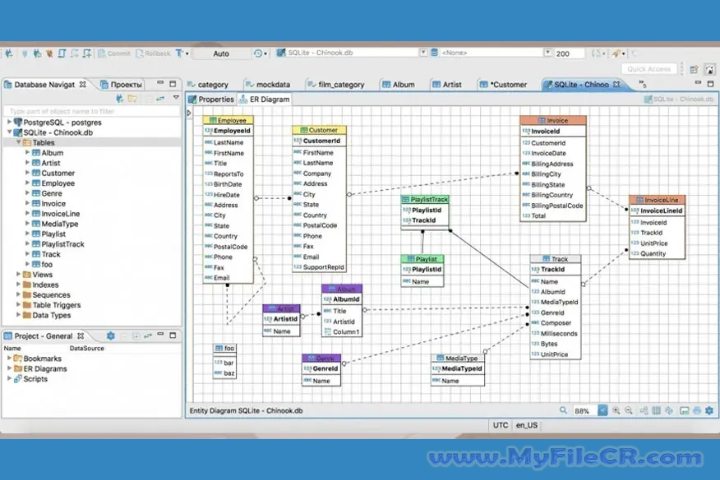Click the zoom out icon in diagram toolbar
Image resolution: width=720 pixels, height=480 pixels.
[x=629, y=411]
